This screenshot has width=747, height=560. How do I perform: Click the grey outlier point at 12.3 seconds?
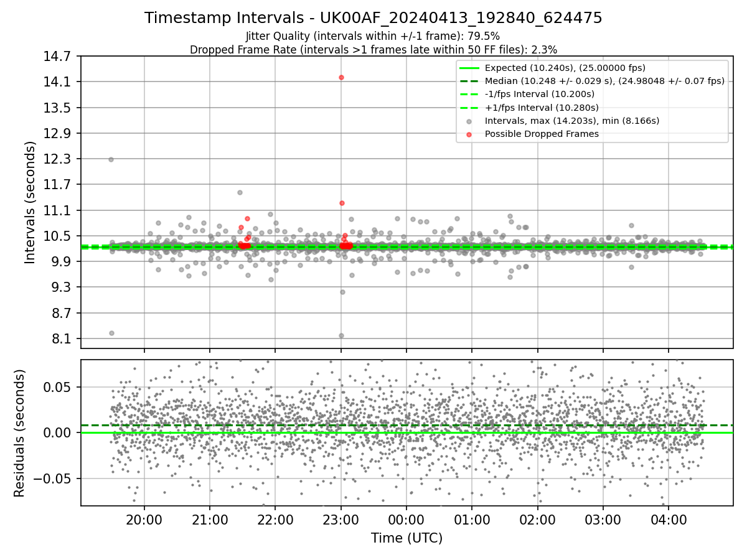[111, 159]
